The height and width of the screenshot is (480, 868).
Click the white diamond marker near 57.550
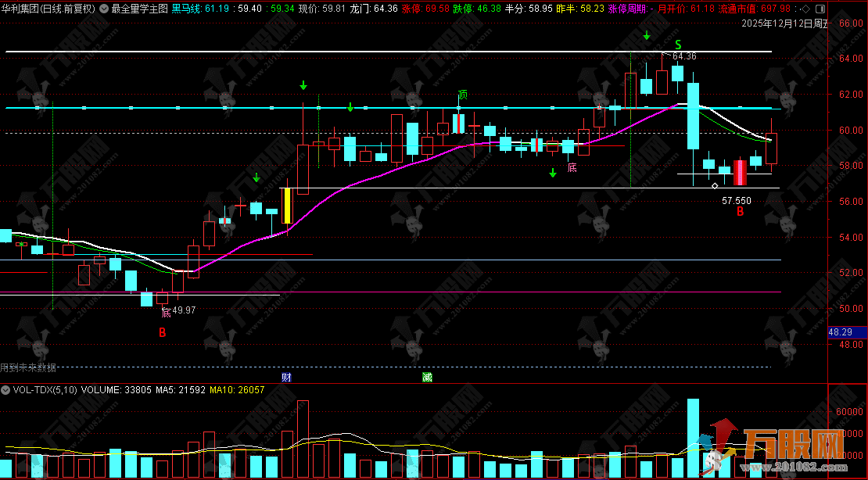click(x=715, y=186)
